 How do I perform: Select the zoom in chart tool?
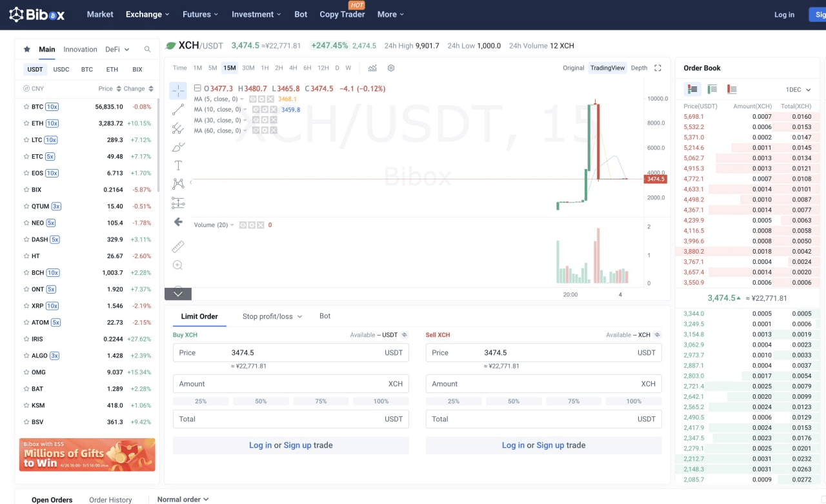coord(178,265)
